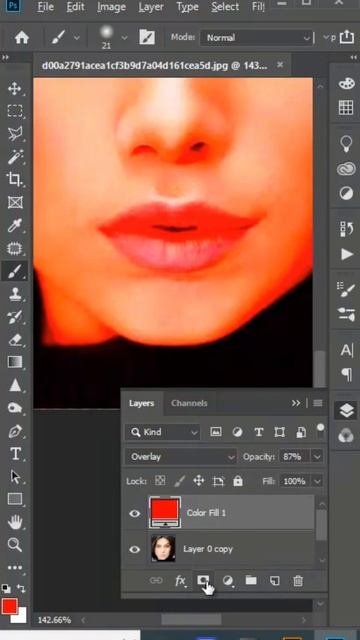Screen dimensions: 360x640
Task: Create new fill or adjustment layer
Action: pos(227,580)
